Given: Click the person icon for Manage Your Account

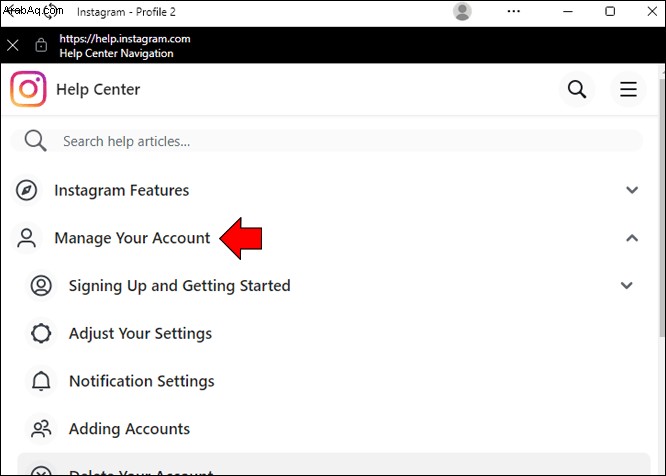Looking at the screenshot, I should pos(26,238).
